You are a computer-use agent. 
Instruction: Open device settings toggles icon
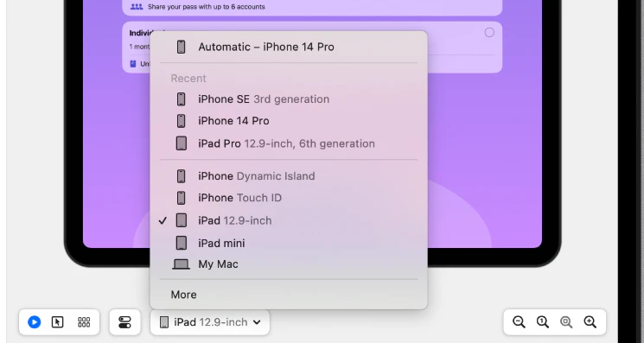pyautogui.click(x=124, y=322)
